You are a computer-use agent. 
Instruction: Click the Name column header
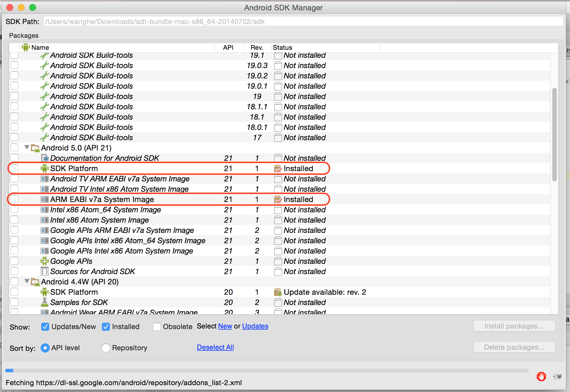(117, 47)
